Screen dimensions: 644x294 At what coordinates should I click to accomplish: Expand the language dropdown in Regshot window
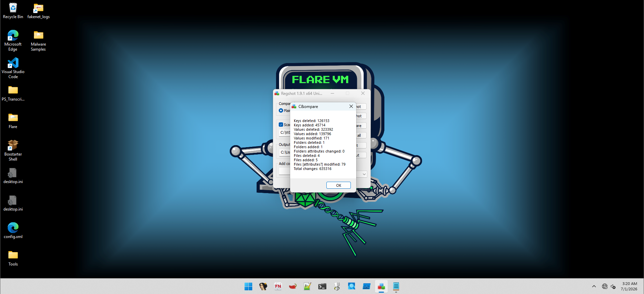tap(364, 174)
